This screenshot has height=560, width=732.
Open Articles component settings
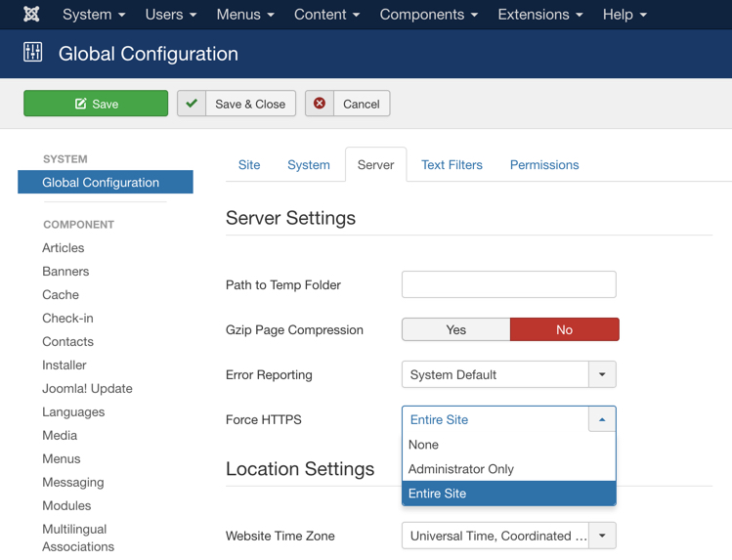pyautogui.click(x=63, y=248)
